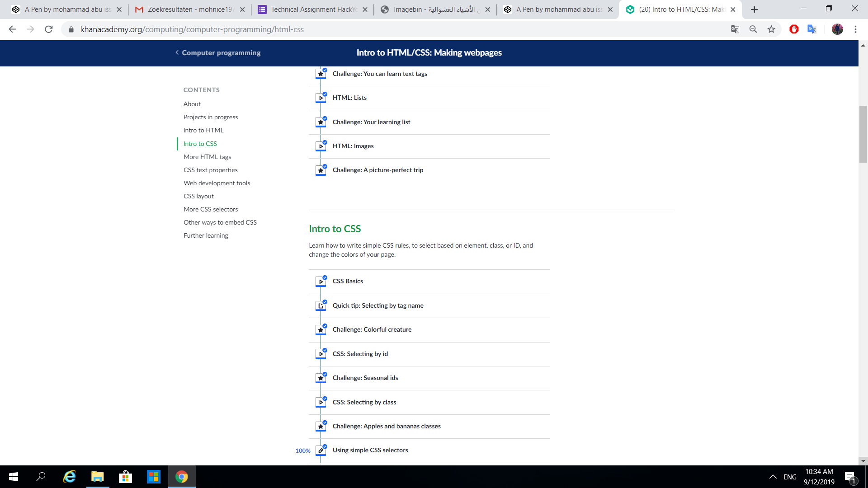Launch Internet Explorer from taskbar
Viewport: 868px width, 488px height.
[69, 477]
